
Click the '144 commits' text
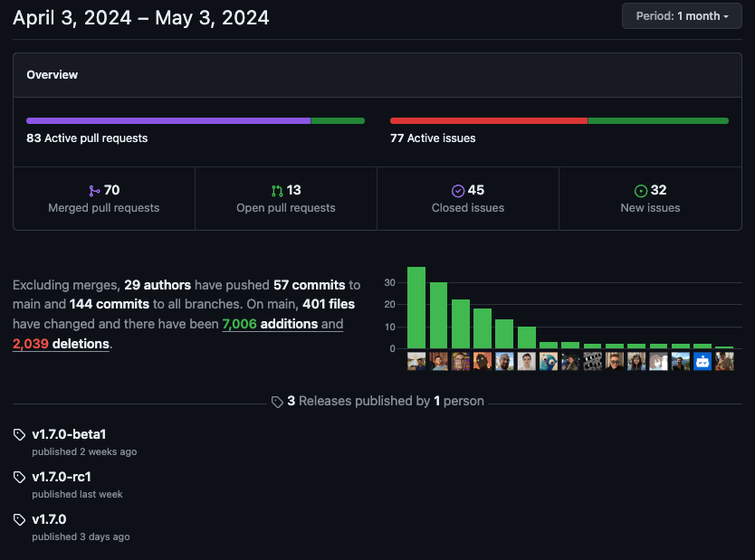point(110,304)
